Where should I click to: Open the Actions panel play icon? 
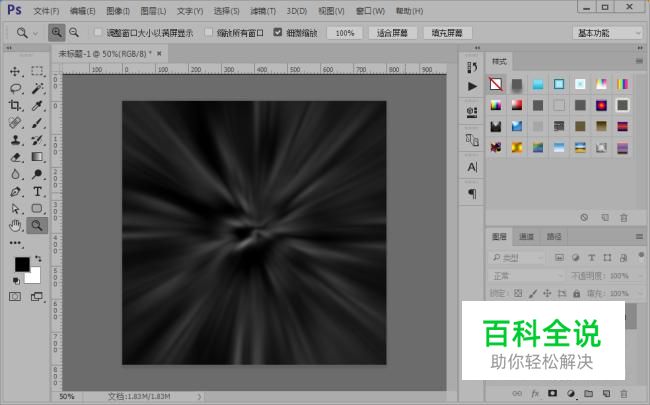(472, 86)
